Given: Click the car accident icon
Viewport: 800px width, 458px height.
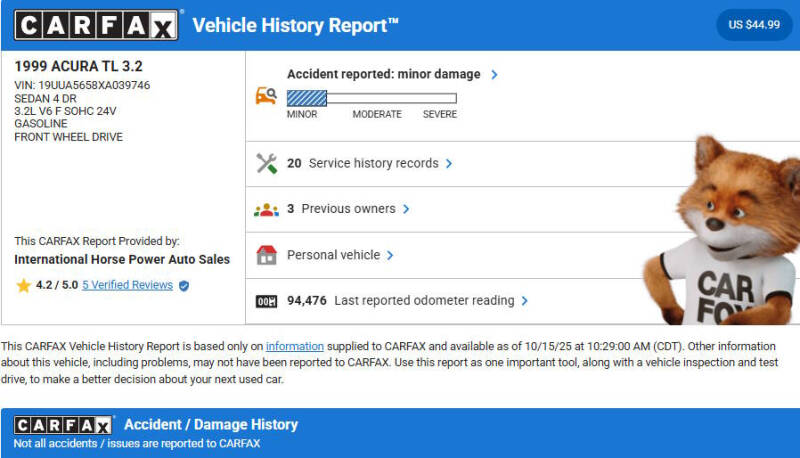Looking at the screenshot, I should pos(266,97).
